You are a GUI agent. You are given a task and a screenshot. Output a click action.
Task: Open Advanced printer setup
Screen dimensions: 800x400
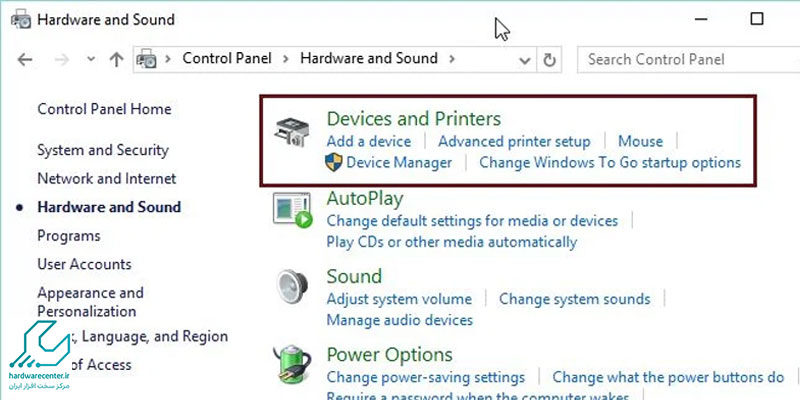[x=514, y=141]
